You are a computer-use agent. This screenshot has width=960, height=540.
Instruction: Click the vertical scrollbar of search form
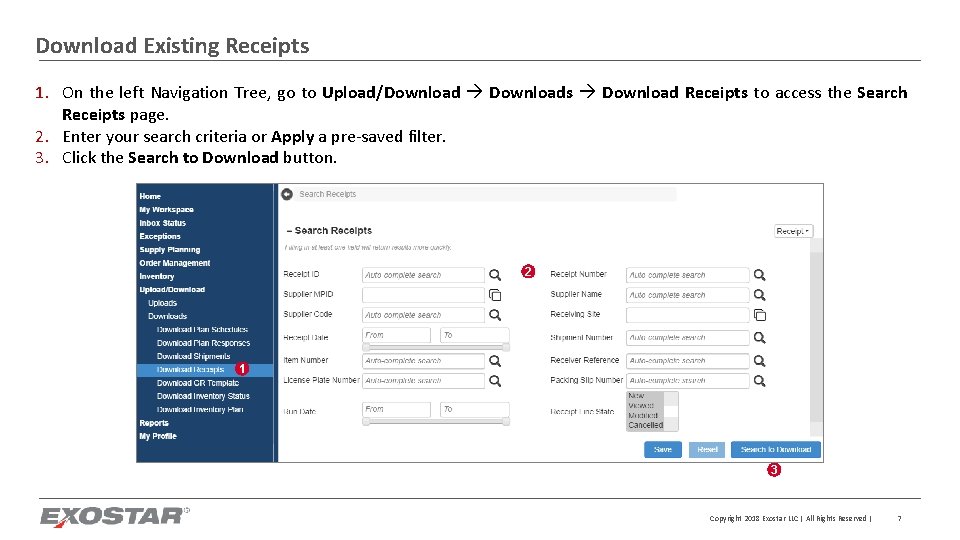tap(816, 337)
